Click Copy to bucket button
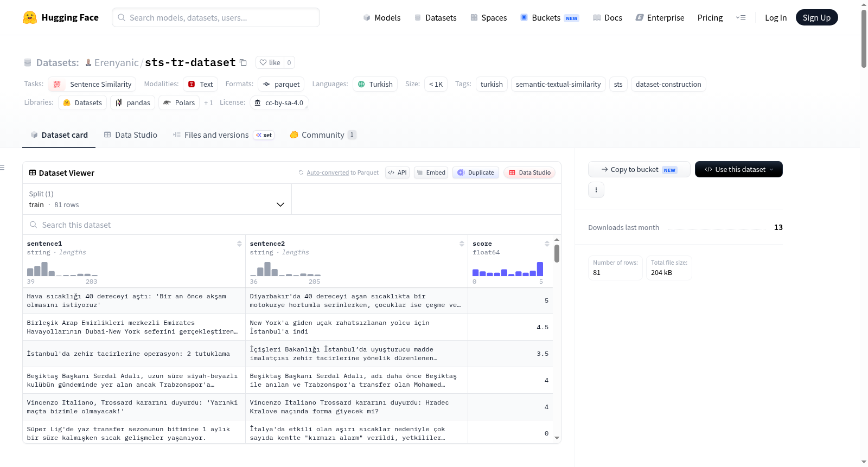 pos(639,169)
